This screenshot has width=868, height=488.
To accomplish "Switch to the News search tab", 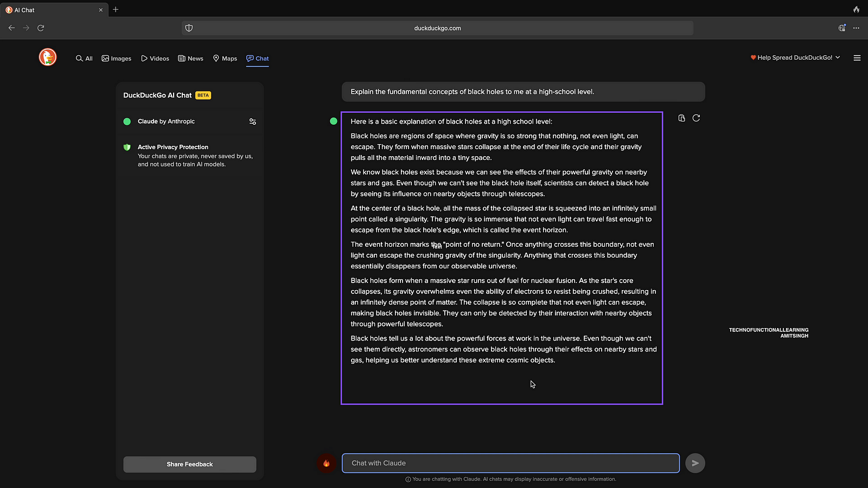I will pyautogui.click(x=190, y=59).
